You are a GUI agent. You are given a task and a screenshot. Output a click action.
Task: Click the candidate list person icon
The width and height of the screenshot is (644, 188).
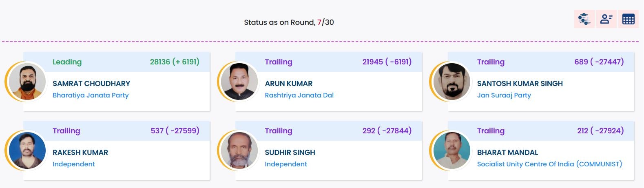pyautogui.click(x=606, y=19)
